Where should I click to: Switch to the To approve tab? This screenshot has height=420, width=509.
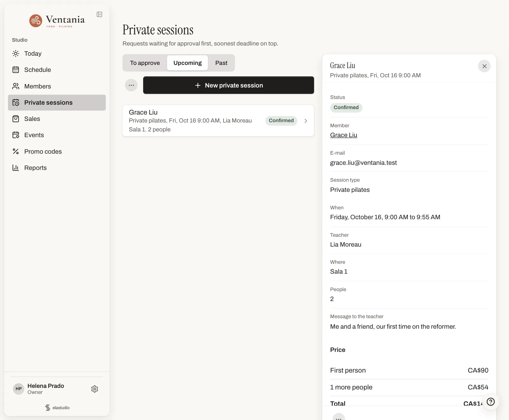point(145,63)
